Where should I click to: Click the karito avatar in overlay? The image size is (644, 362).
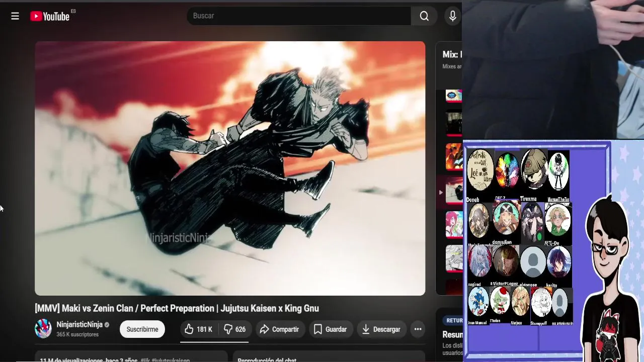558,262
